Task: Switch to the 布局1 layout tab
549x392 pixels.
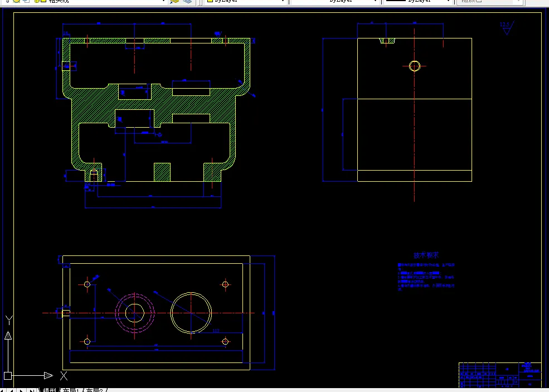Action: [x=71, y=390]
